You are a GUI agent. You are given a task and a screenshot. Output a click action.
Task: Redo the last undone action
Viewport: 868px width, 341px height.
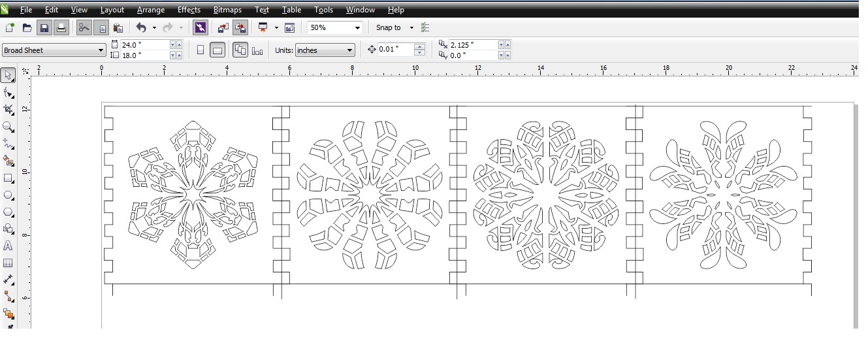tap(167, 27)
